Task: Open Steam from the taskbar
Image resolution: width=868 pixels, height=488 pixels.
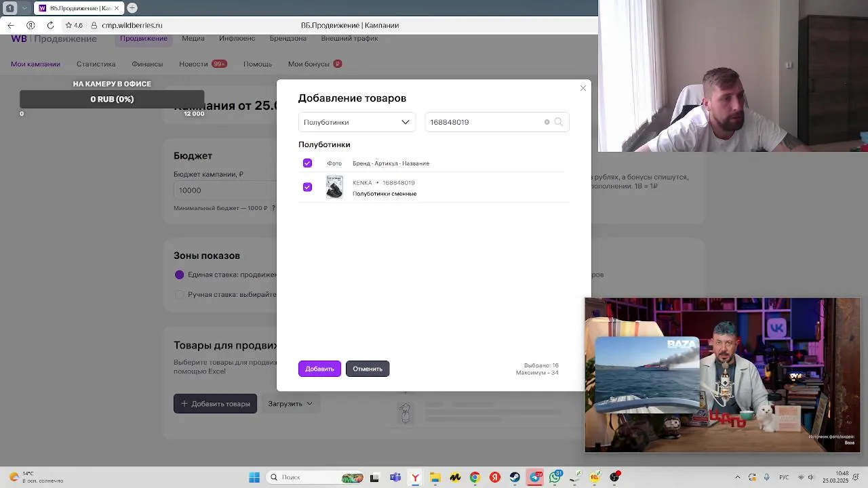Action: [515, 477]
